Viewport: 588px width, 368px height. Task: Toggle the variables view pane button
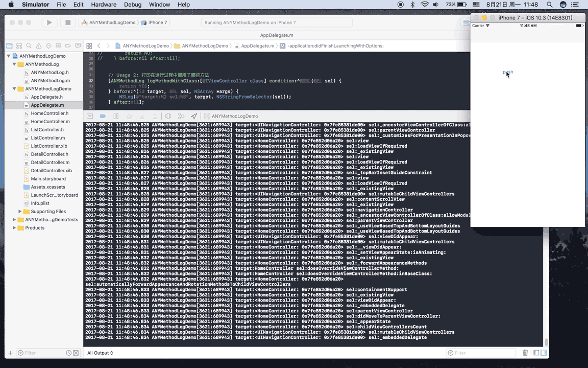pos(536,353)
